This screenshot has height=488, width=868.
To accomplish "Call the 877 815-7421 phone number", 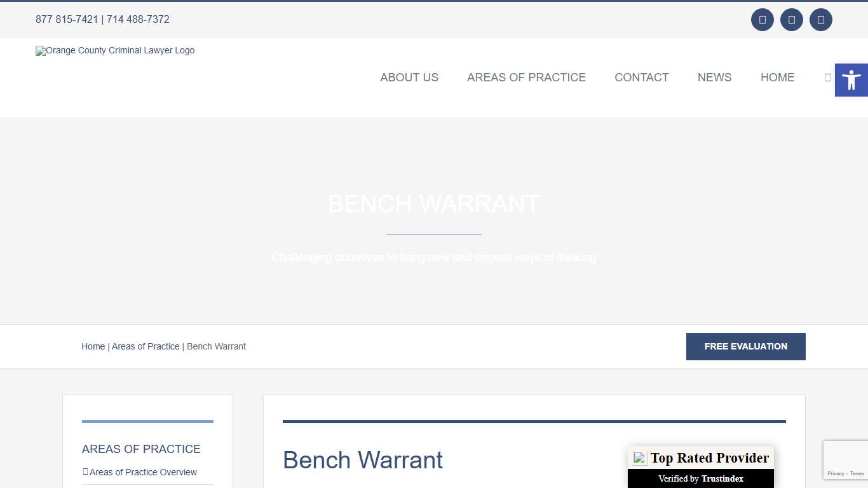I will coord(66,19).
